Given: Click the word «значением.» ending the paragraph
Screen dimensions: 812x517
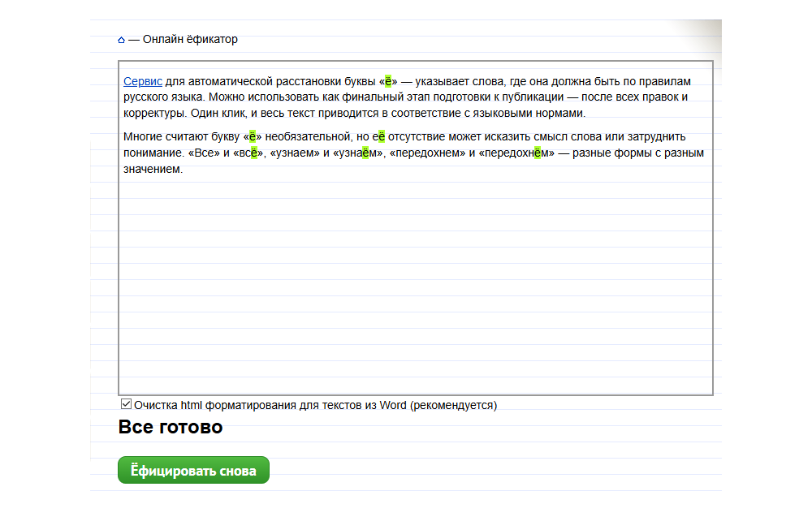Looking at the screenshot, I should 153,169.
